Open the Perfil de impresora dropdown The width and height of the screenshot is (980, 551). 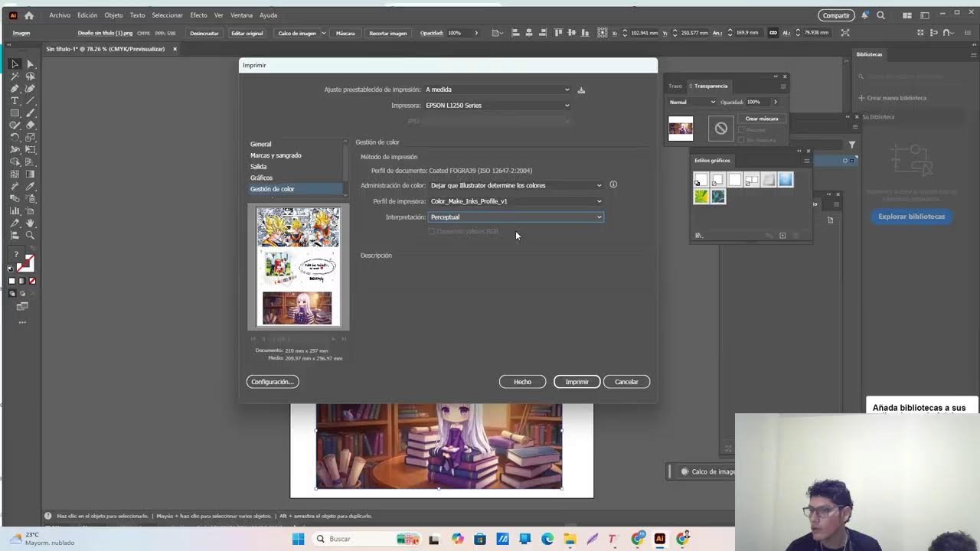point(516,201)
